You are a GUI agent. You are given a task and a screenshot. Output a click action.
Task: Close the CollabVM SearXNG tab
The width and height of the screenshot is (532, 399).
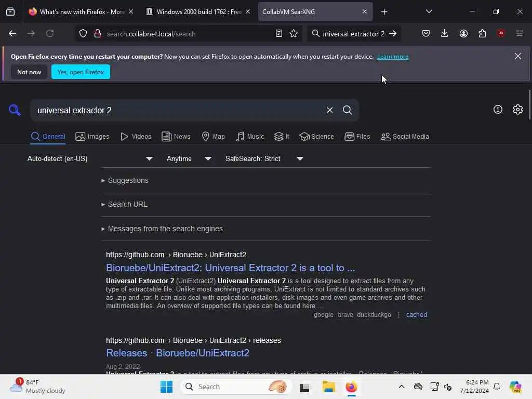coord(364,11)
